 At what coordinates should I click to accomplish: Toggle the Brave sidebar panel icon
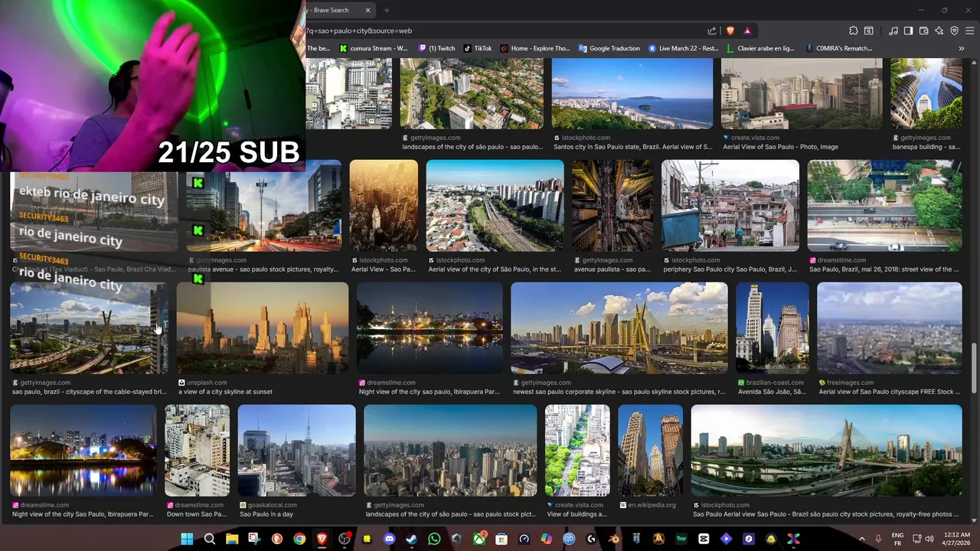[908, 31]
